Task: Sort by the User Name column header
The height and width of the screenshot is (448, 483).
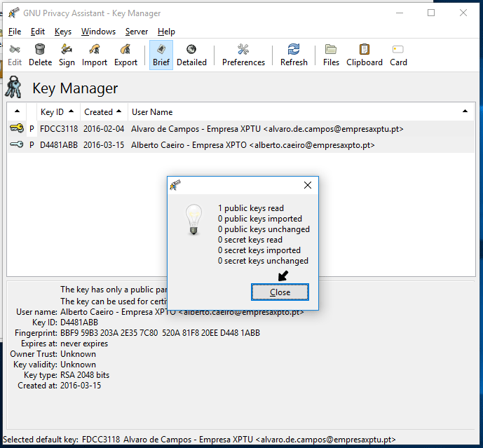Action: pos(301,112)
